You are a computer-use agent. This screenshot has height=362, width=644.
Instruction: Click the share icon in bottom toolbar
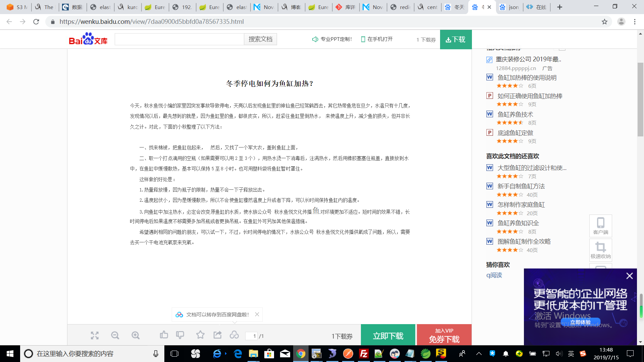[x=217, y=335]
